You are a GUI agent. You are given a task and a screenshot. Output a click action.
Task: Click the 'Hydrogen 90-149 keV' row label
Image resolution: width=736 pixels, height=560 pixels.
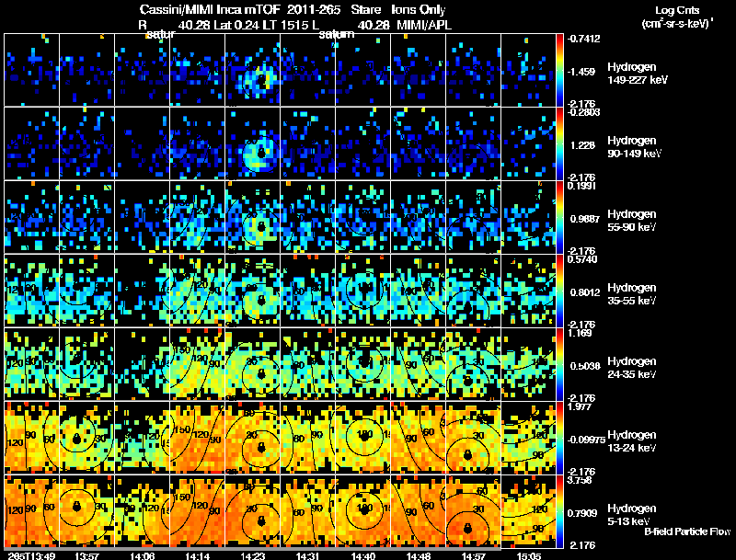click(x=634, y=147)
